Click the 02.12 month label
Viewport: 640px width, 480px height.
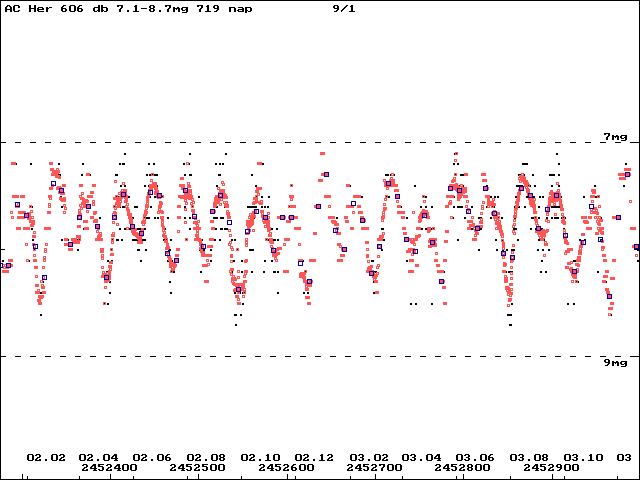[x=314, y=458]
